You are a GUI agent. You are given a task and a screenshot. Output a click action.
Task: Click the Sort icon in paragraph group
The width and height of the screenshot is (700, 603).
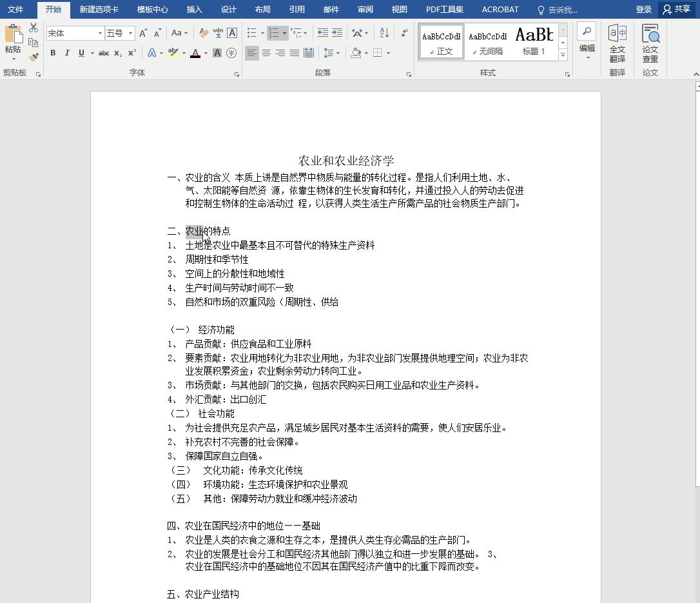click(384, 32)
